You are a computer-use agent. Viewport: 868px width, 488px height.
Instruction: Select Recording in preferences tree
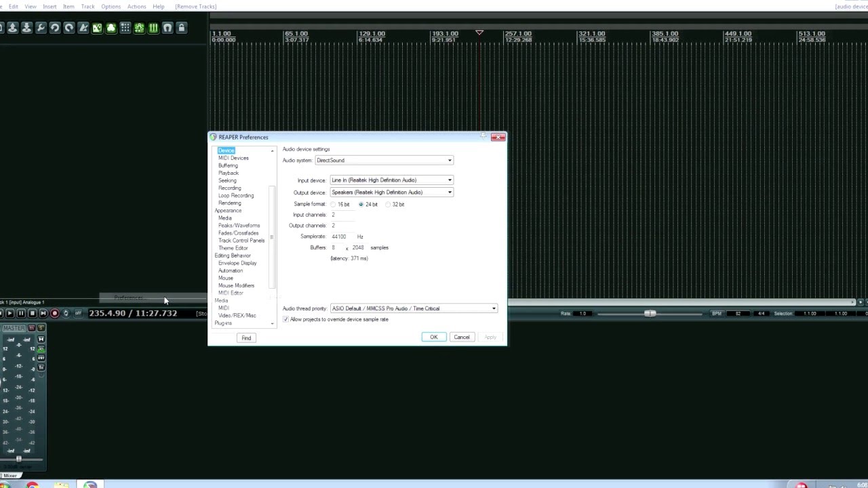click(x=229, y=188)
